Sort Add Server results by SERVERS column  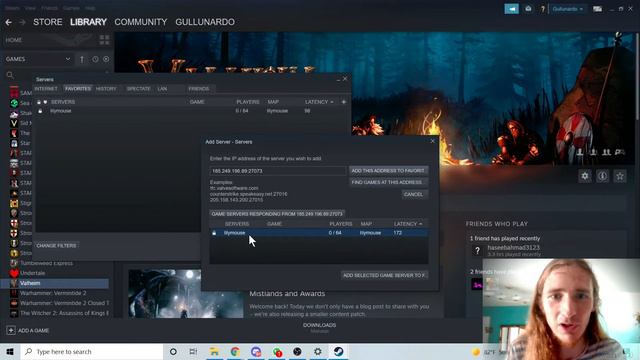click(237, 224)
